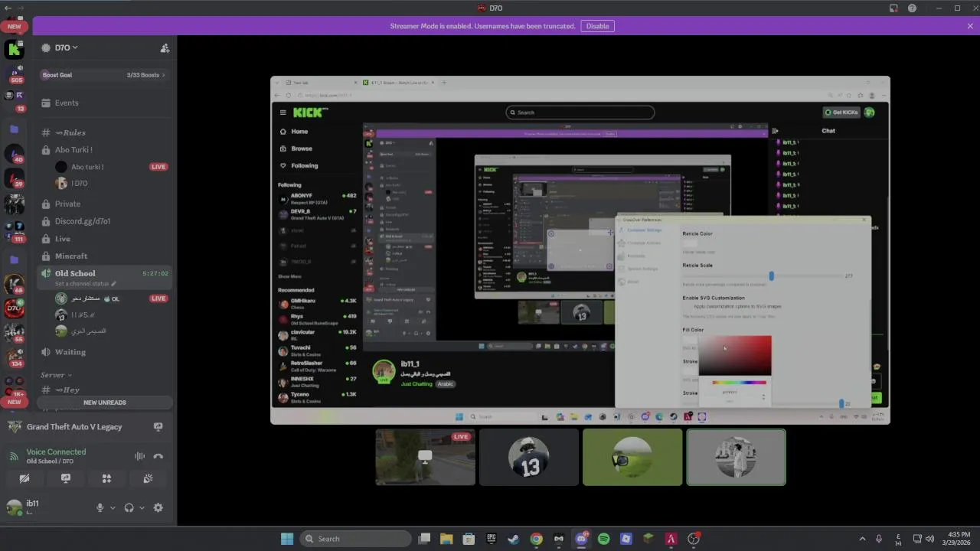This screenshot has height=551, width=980.
Task: Focus the green-background participant tile
Action: (x=632, y=457)
